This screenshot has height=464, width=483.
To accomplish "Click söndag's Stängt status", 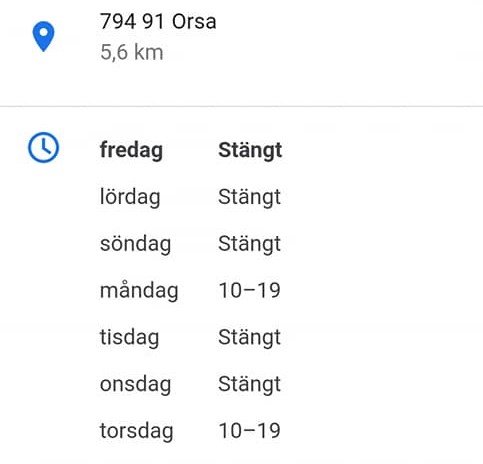I will tap(249, 244).
